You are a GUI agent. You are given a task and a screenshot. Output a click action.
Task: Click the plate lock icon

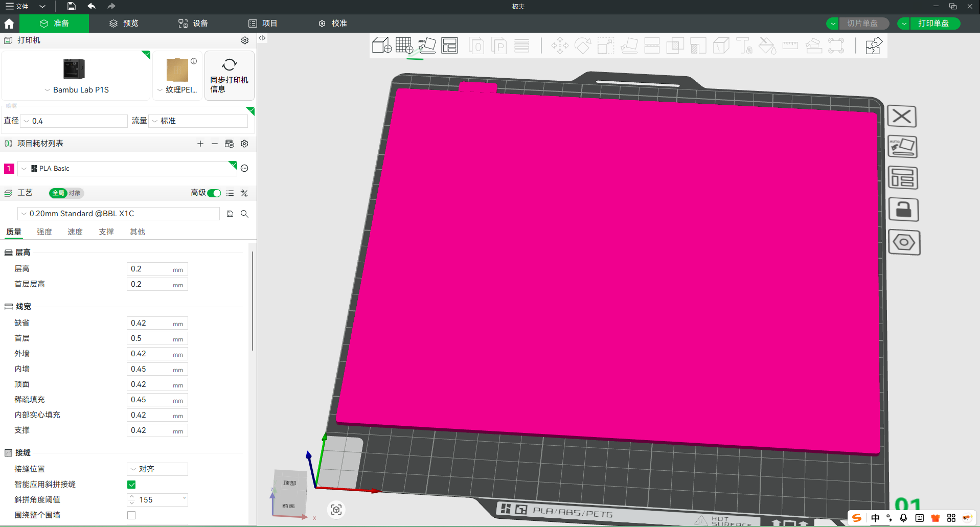(904, 210)
